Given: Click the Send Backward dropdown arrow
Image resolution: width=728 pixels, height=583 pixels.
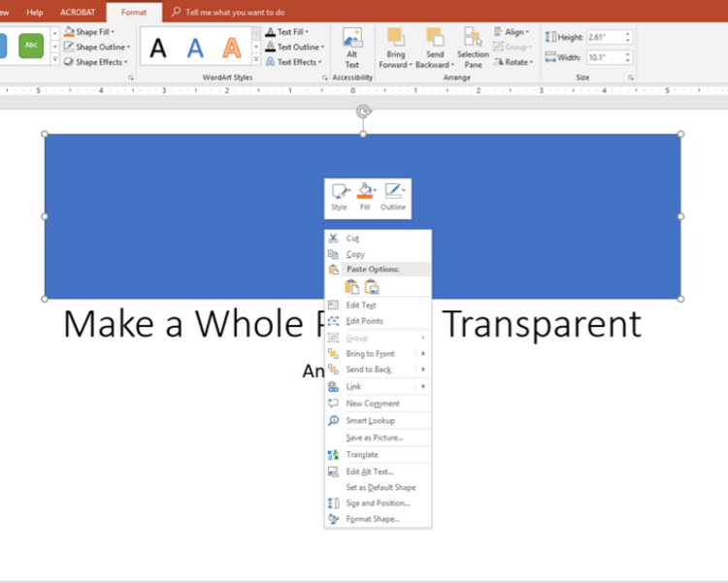Looking at the screenshot, I should 452,65.
